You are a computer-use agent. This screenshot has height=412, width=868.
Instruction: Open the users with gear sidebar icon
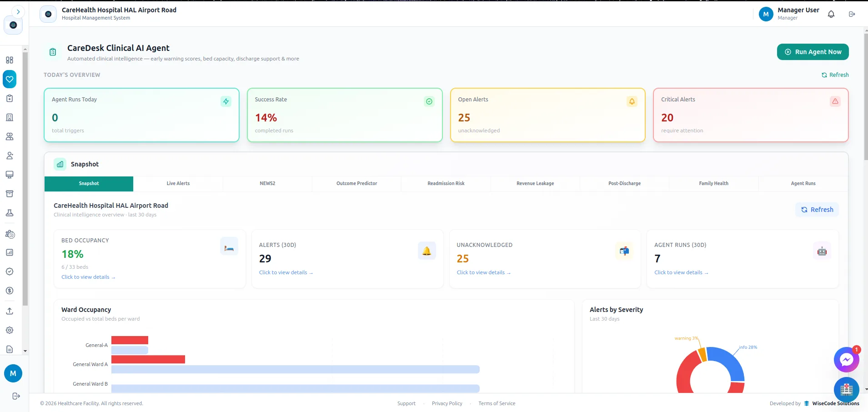(10, 234)
